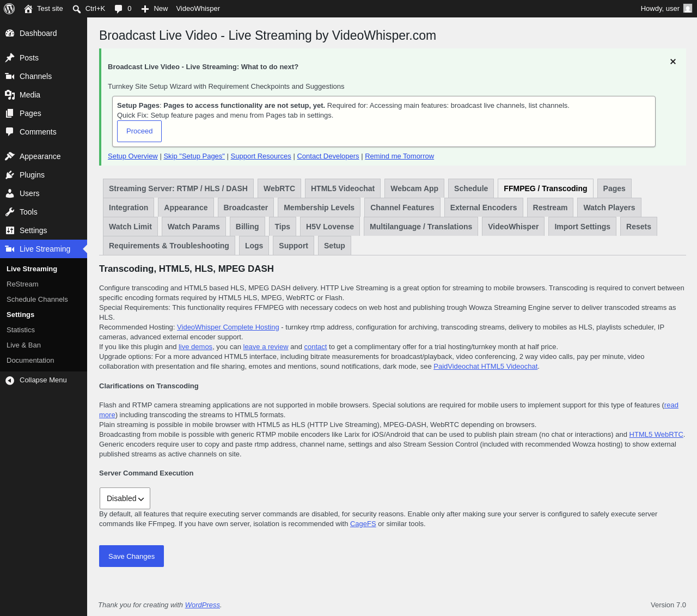
Task: Open the VideoWhisper Complete Hosting link
Action: 228,327
